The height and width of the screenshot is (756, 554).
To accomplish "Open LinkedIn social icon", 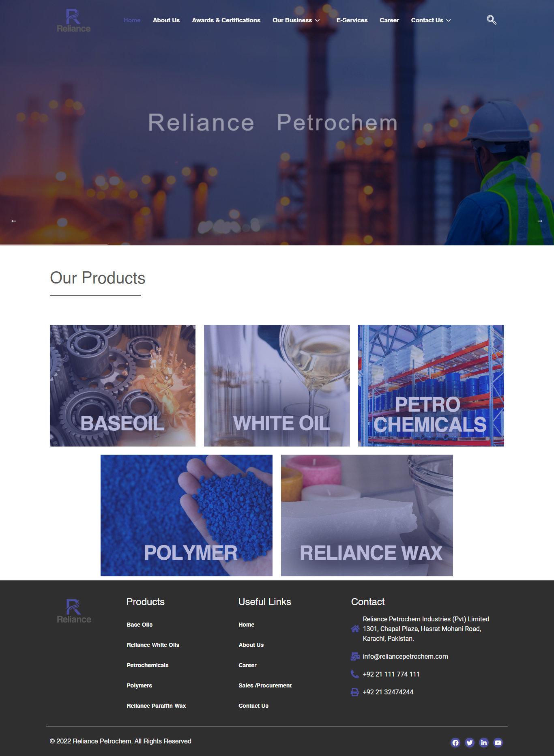I will coord(484,743).
